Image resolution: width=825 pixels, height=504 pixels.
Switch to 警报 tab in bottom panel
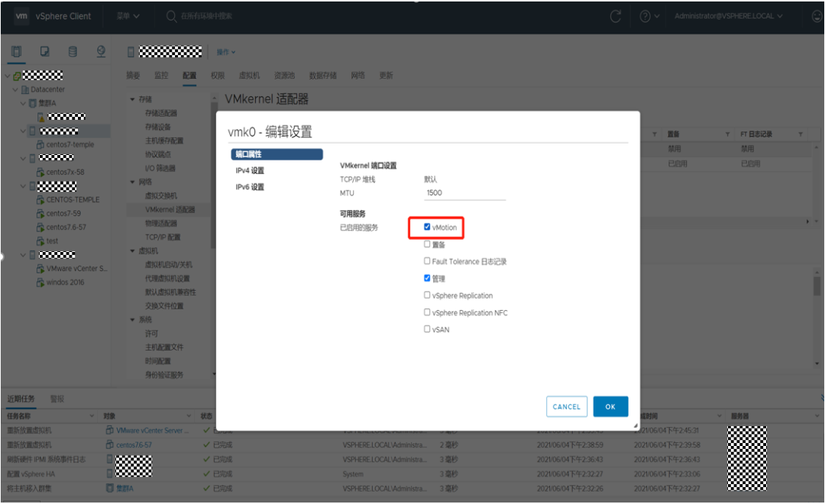pyautogui.click(x=57, y=399)
